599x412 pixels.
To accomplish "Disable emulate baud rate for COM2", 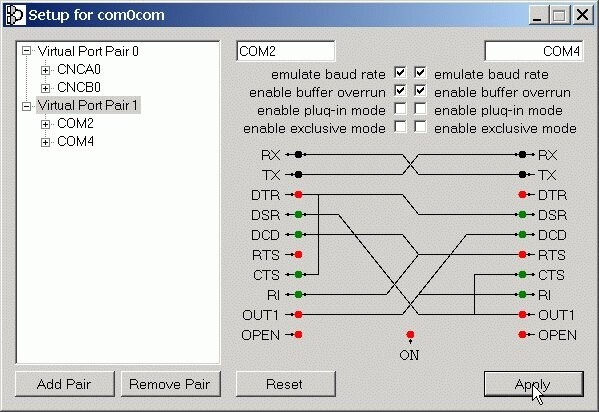I will [400, 72].
